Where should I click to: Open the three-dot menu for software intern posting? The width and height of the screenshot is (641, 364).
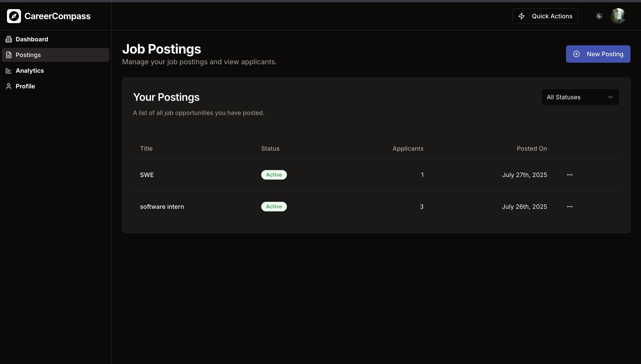coord(570,207)
